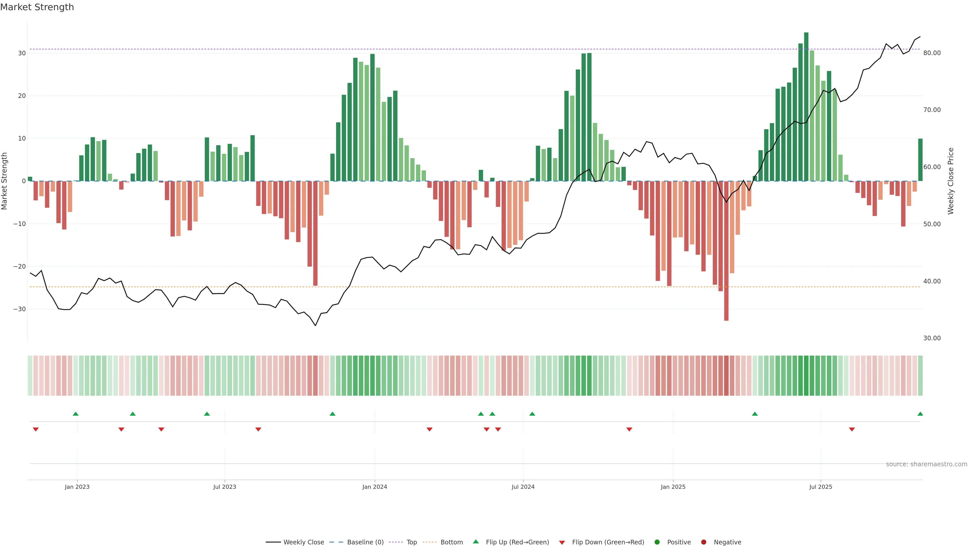980x551 pixels.
Task: Click the last red flip-down marker after Jul 2025
Action: (852, 429)
